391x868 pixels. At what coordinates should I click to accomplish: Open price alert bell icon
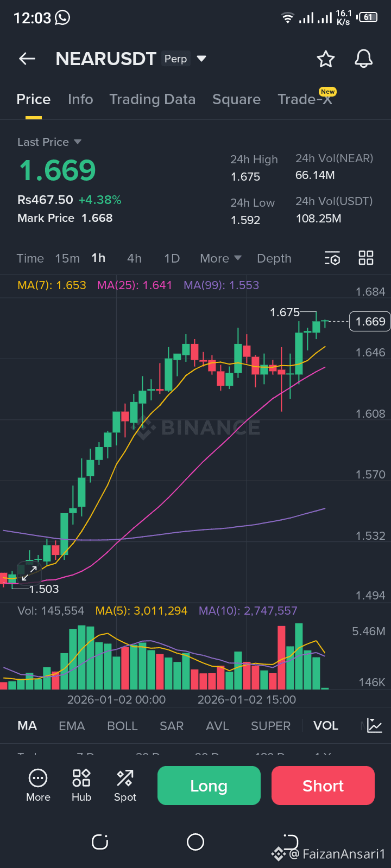[x=364, y=59]
